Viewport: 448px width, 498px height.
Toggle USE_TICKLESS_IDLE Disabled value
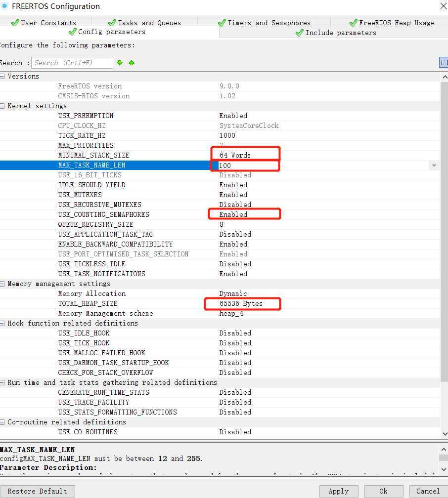pyautogui.click(x=235, y=264)
